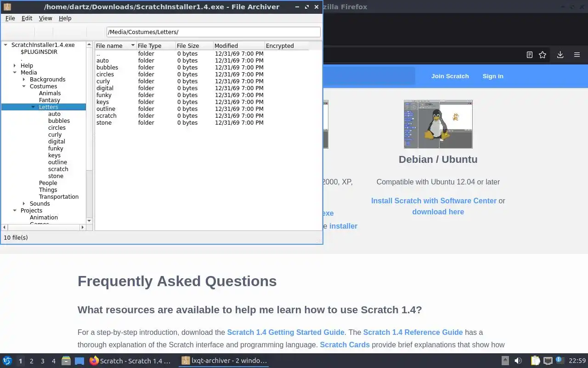Image resolution: width=588 pixels, height=368 pixels.
Task: Click the removable media eject tray icon
Action: [505, 361]
